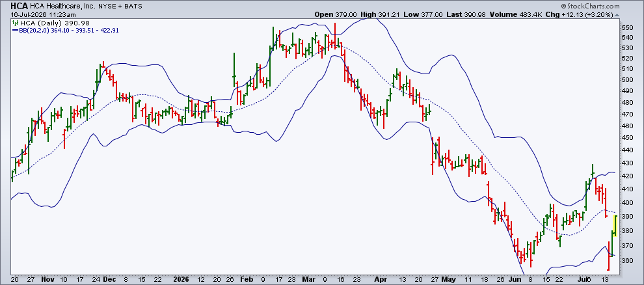This screenshot has height=285, width=644.
Task: Click the 410 price axis label
Action: [x=627, y=189]
